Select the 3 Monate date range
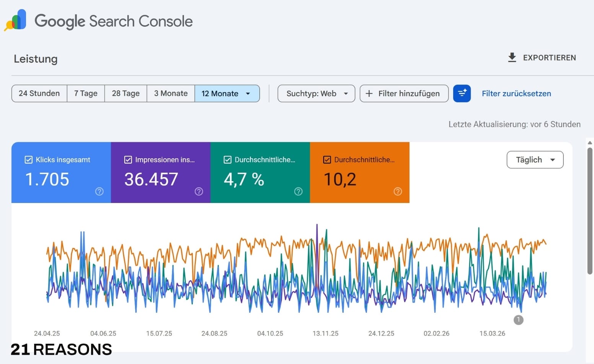This screenshot has width=594, height=364. pos(171,94)
